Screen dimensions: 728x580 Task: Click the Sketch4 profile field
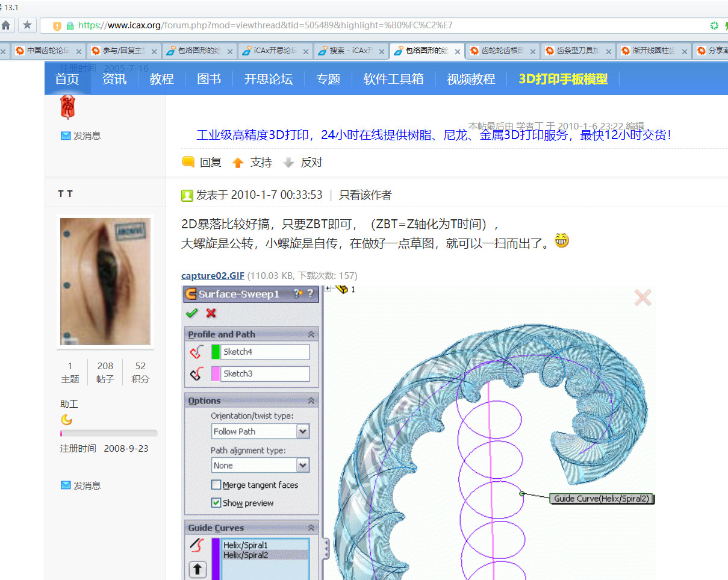pos(265,352)
